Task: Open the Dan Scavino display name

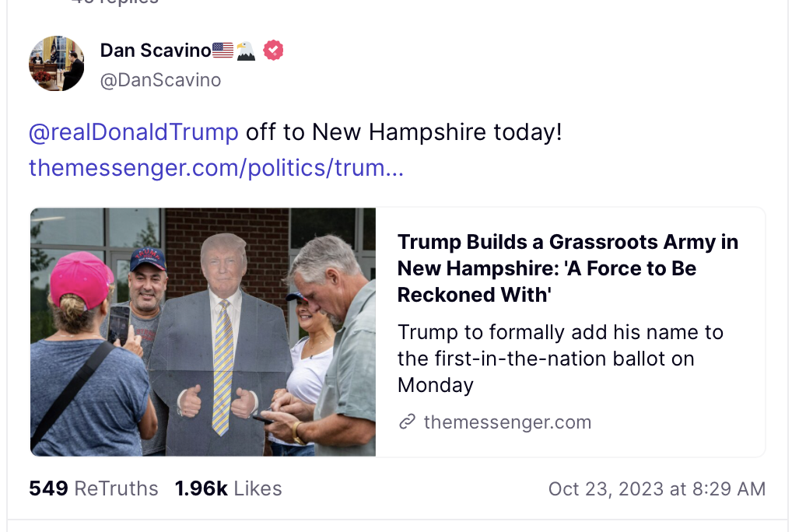Action: (x=156, y=51)
